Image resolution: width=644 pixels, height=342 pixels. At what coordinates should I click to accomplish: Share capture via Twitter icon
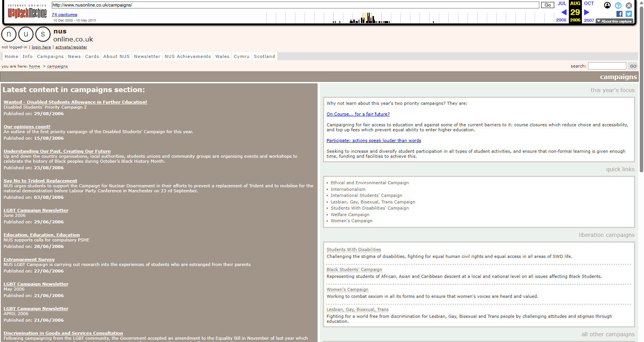click(629, 14)
